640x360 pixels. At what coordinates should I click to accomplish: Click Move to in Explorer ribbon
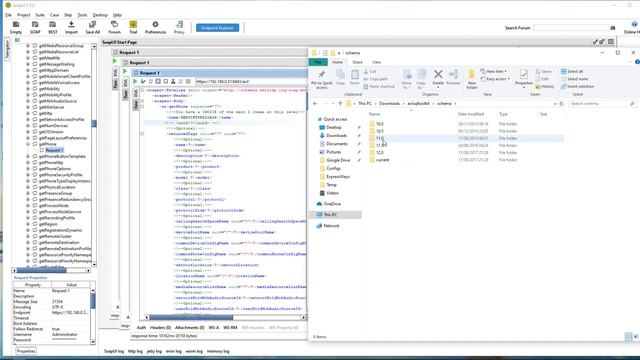407,79
